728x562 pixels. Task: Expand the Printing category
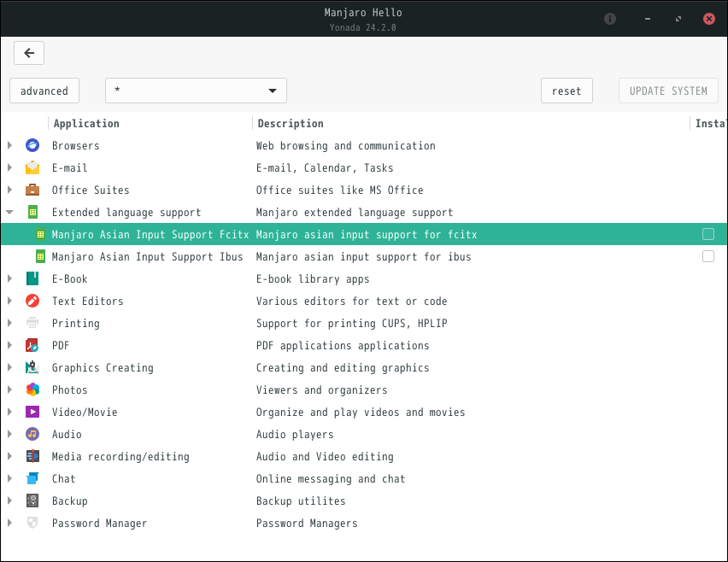[9, 323]
